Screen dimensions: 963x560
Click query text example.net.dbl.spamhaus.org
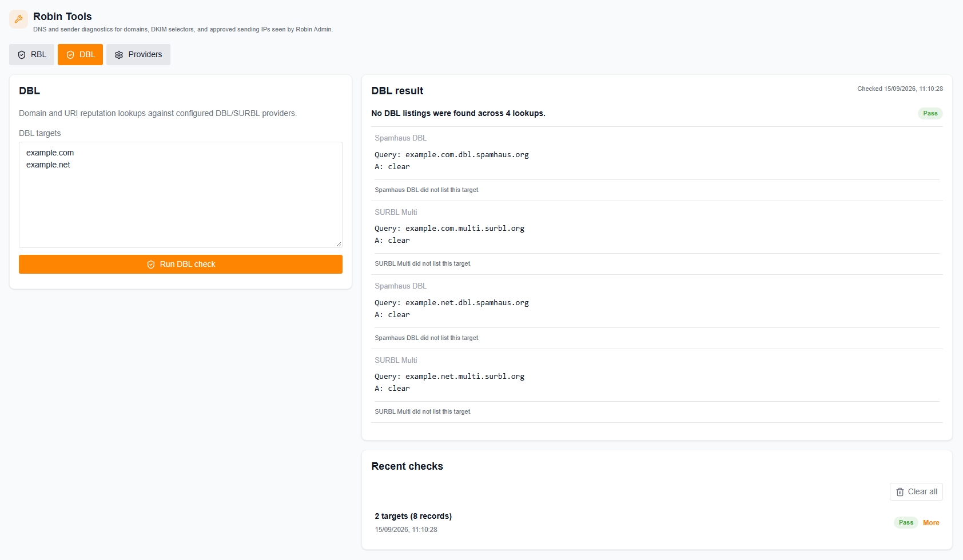coord(467,303)
